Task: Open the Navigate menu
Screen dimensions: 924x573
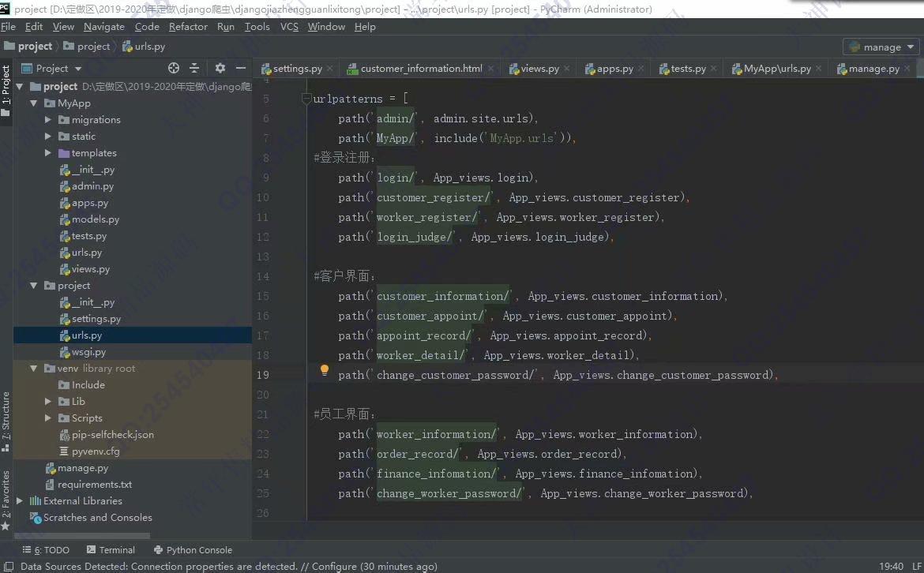Action: coord(104,27)
